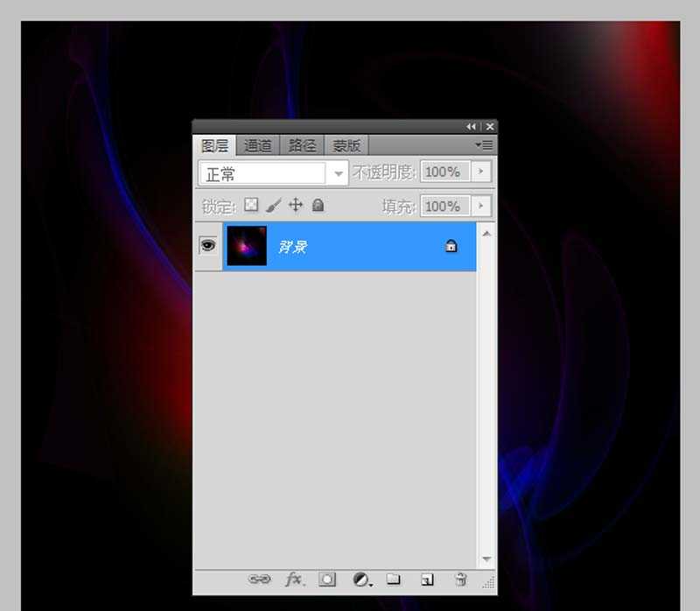The image size is (700, 611).
Task: Open the blend mode dropdown showing 正常
Action: tap(338, 172)
